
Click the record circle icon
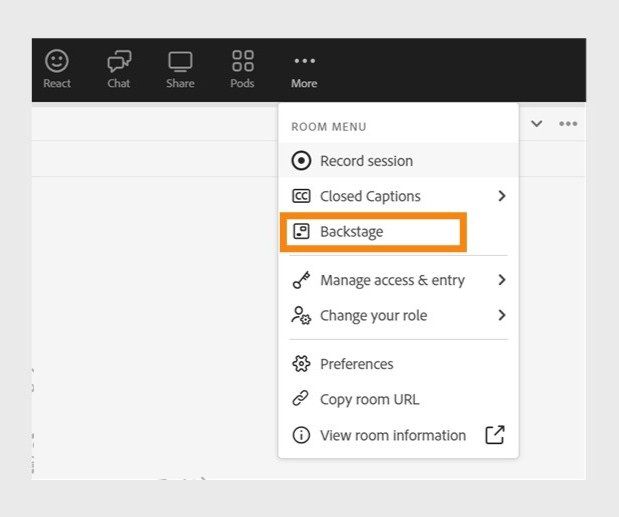(x=301, y=161)
